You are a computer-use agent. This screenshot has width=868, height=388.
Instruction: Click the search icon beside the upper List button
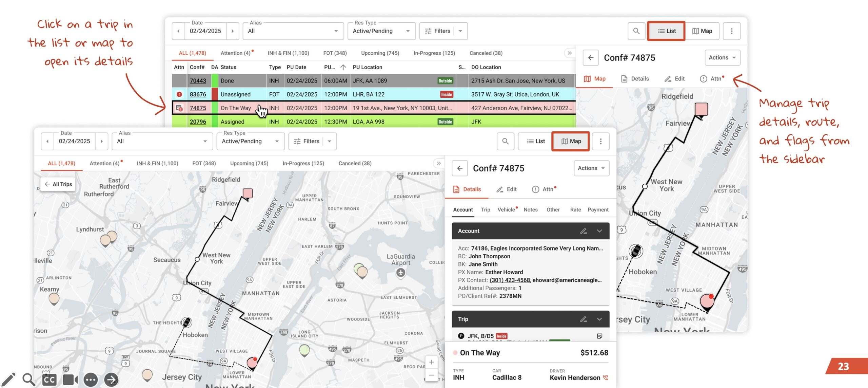point(636,31)
